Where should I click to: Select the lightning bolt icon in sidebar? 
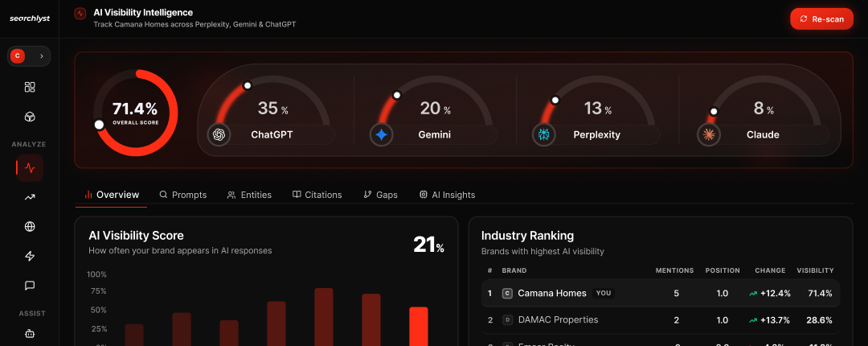pyautogui.click(x=30, y=256)
